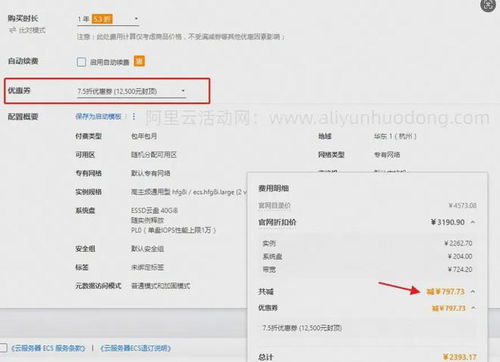Click the ¥3190.90 discounted price

click(448, 222)
